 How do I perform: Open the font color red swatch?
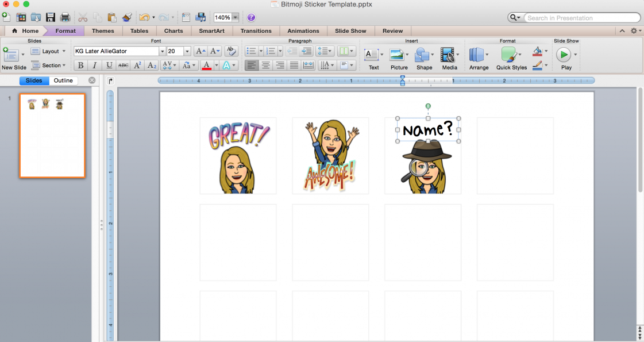pyautogui.click(x=207, y=65)
